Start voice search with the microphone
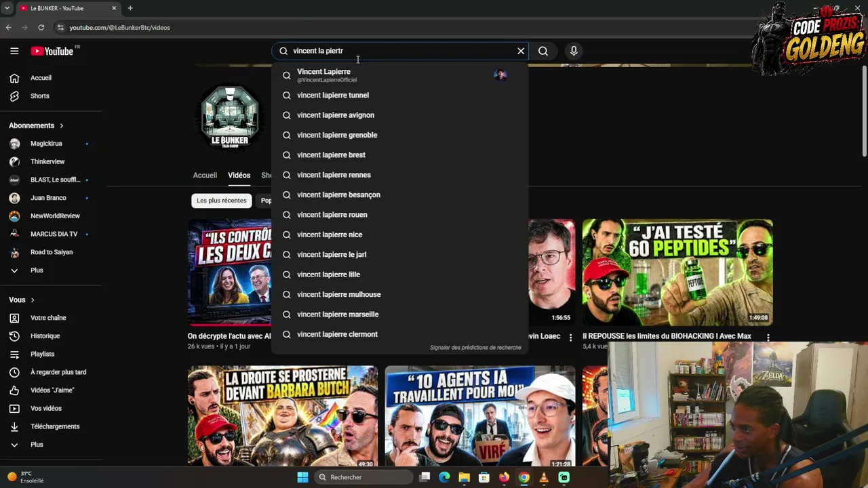868x488 pixels. click(574, 51)
